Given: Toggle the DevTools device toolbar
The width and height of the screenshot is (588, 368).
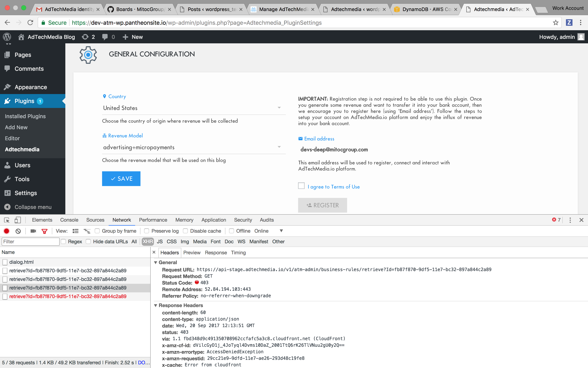Looking at the screenshot, I should tap(18, 220).
